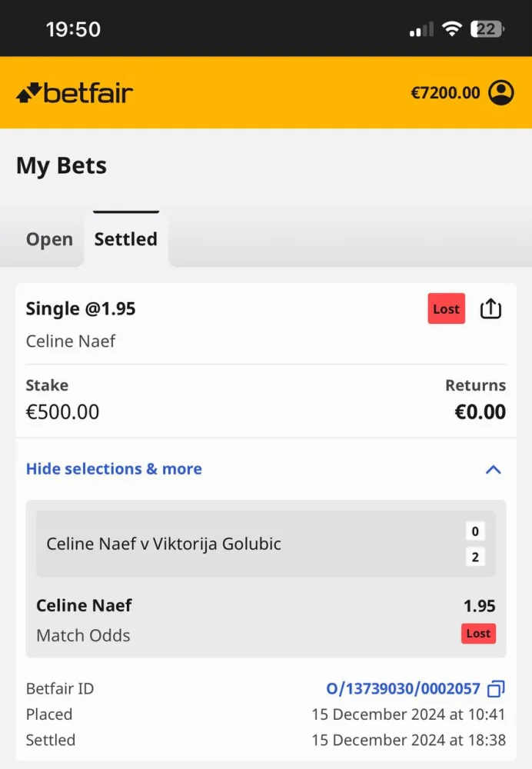Image resolution: width=532 pixels, height=769 pixels.
Task: Open Betfair ID O/13739030/0002057 link
Action: 403,688
